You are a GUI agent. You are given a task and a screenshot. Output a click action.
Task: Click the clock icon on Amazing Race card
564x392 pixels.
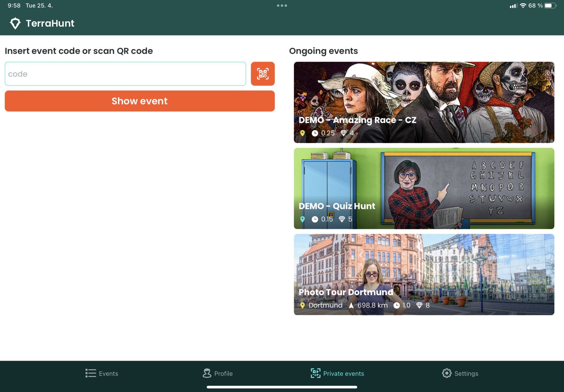click(x=315, y=133)
